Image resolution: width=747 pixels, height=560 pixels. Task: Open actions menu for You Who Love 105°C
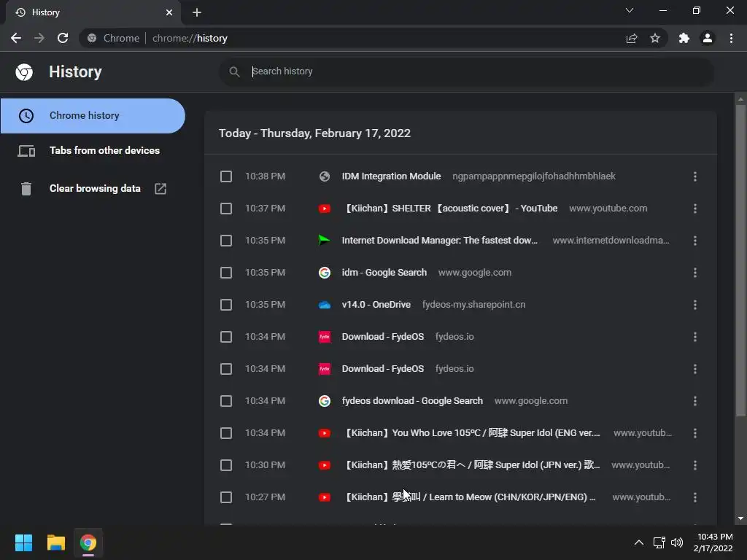click(x=695, y=433)
